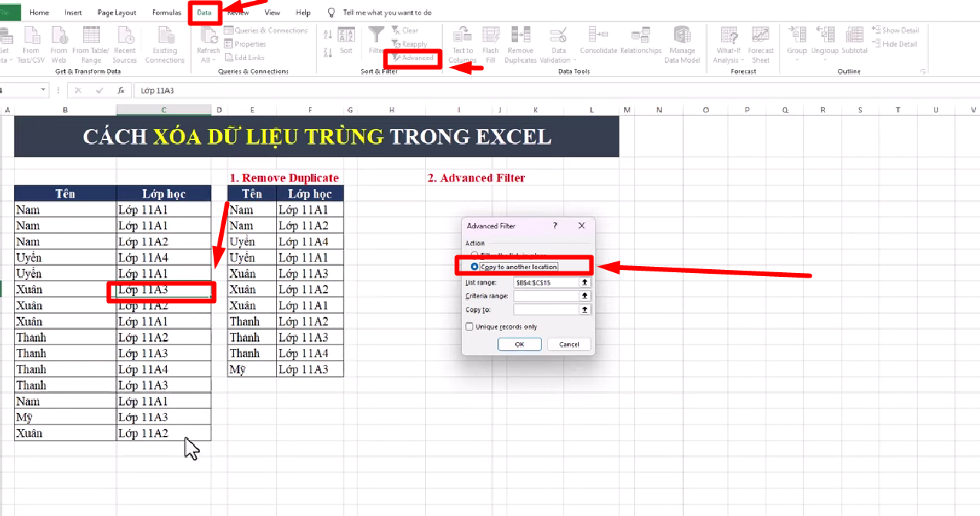Open the Group dropdown arrow
Screen dimensions: 980x516
[x=796, y=59]
